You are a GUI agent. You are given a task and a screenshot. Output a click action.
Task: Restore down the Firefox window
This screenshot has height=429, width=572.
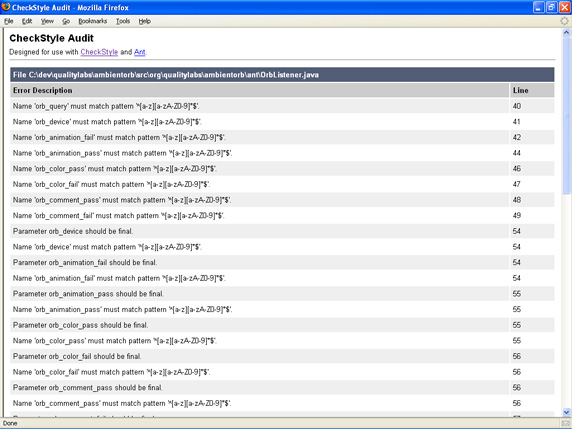point(551,7)
